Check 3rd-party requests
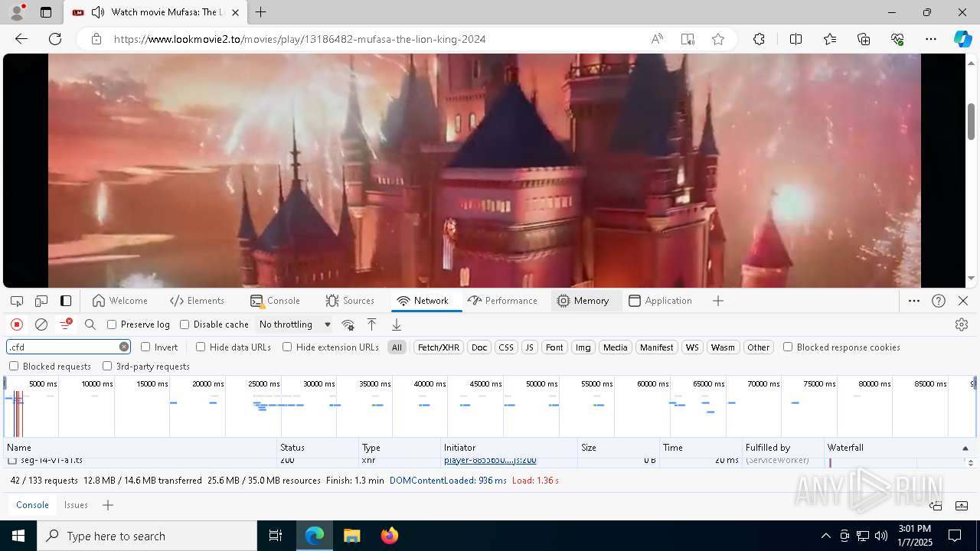The image size is (980, 551). pos(107,366)
